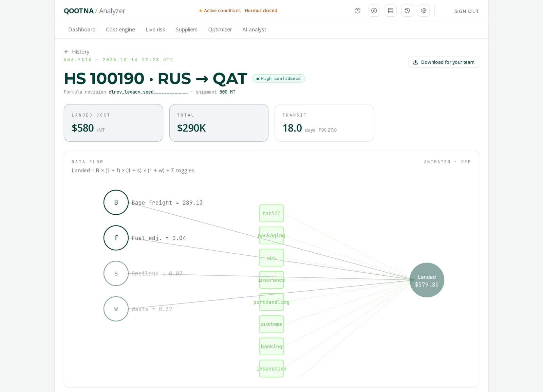
Task: Click the Hormuz closed condition
Action: [261, 11]
